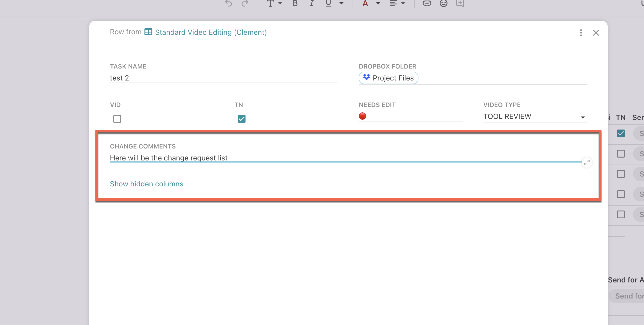Image resolution: width=644 pixels, height=325 pixels.
Task: Open the emoji picker icon
Action: click(444, 3)
